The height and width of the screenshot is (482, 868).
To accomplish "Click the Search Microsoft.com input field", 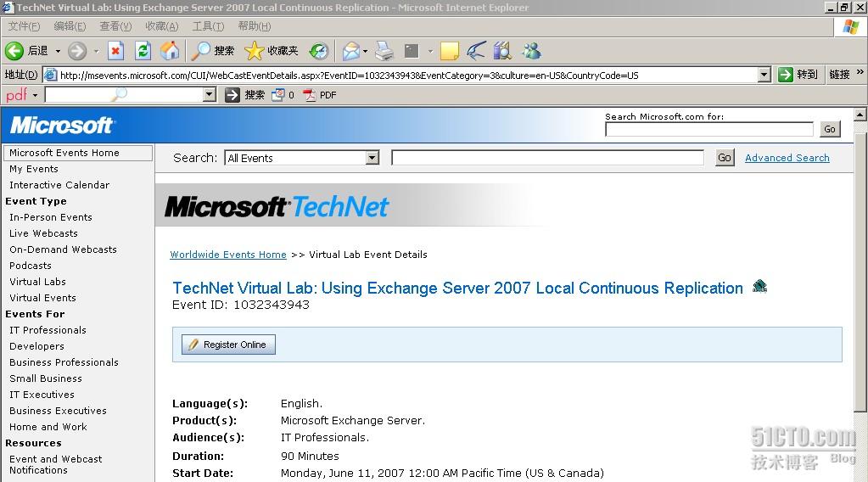I will click(x=709, y=129).
